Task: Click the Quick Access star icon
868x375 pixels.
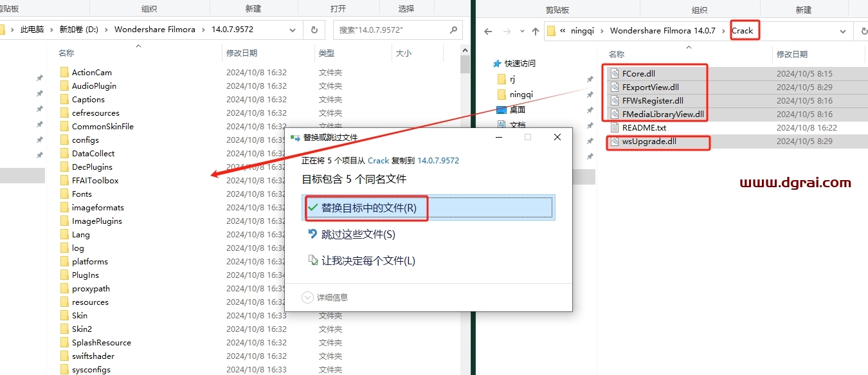Action: click(x=496, y=64)
